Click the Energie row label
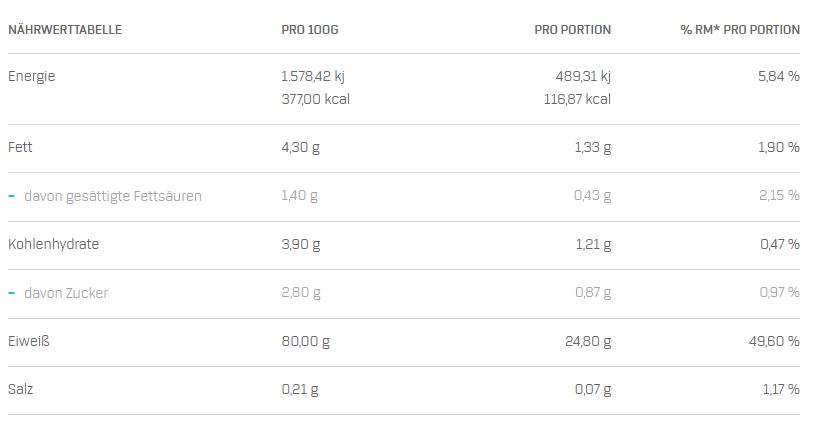Screen dimensions: 820x423 click(x=32, y=76)
